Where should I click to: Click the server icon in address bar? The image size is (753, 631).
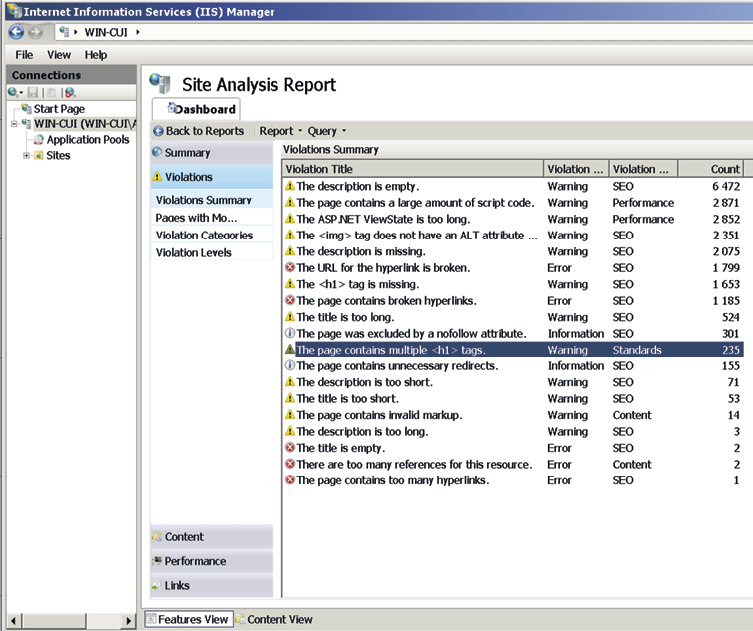[64, 32]
